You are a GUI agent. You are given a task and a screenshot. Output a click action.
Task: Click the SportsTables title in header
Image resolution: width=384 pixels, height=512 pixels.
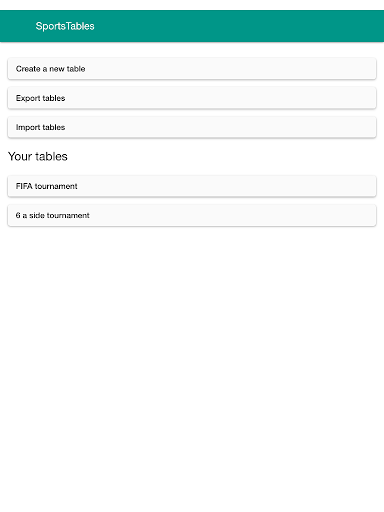pos(65,26)
